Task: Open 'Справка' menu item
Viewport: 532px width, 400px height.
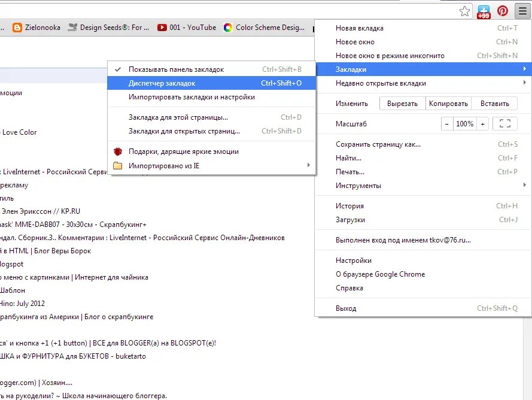Action: click(x=422, y=288)
